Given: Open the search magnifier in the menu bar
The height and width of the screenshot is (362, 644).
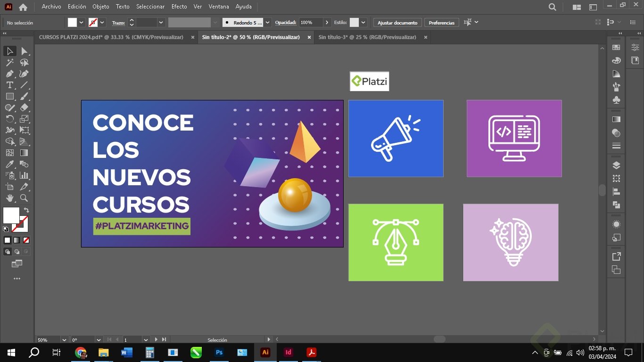Looking at the screenshot, I should point(553,7).
